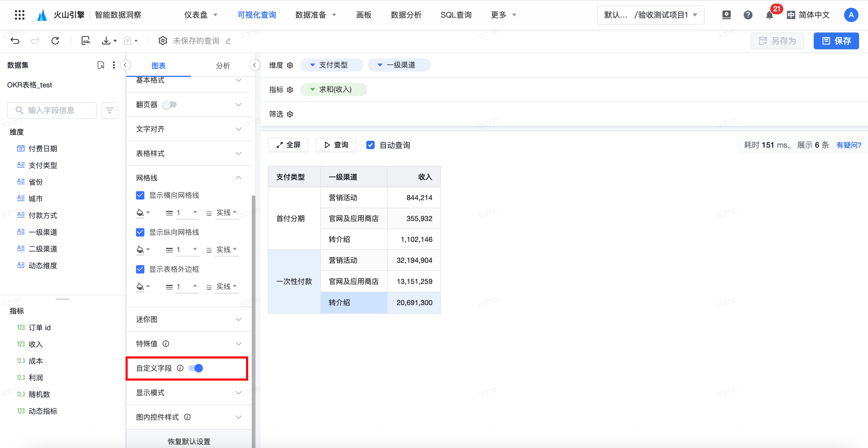
Task: Open dataset more options menu
Action: [x=114, y=65]
